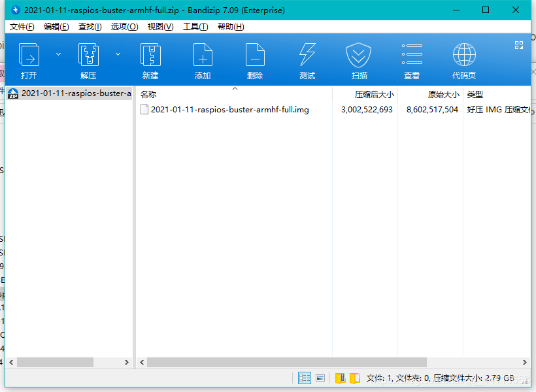Viewport: 536px width, 392px height.
Task: Select the zip archive in the tree pane
Action: tap(69, 93)
